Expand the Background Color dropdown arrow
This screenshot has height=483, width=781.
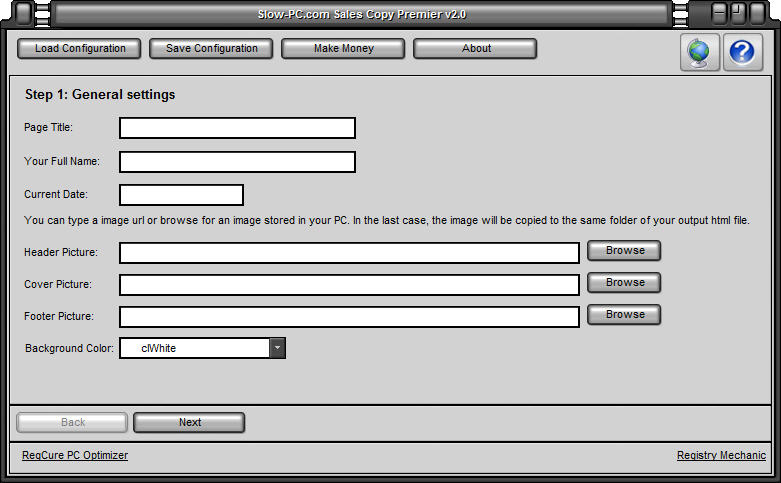point(277,348)
